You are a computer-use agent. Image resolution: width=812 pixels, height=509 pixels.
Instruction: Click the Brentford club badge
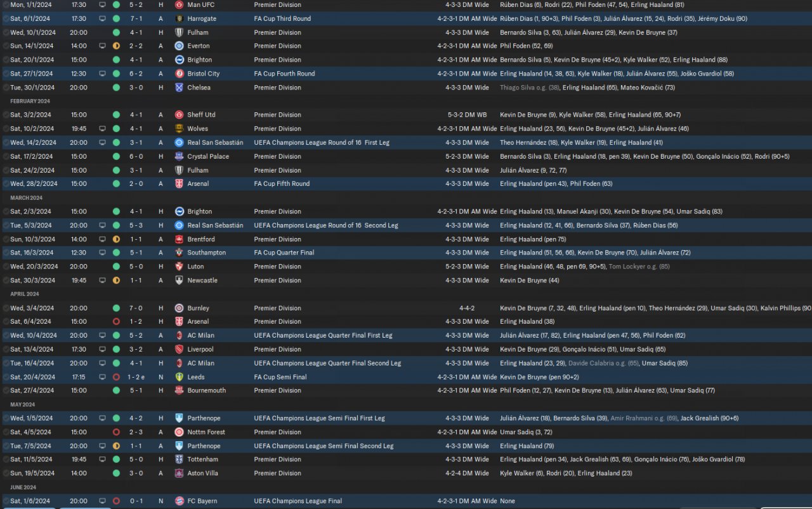[x=180, y=239]
